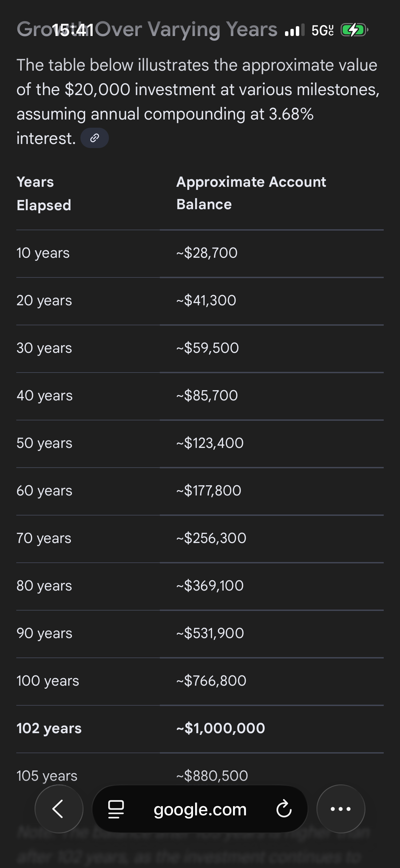Viewport: 400px width, 868px height.
Task: Open the three-dot more options button
Action: (341, 809)
